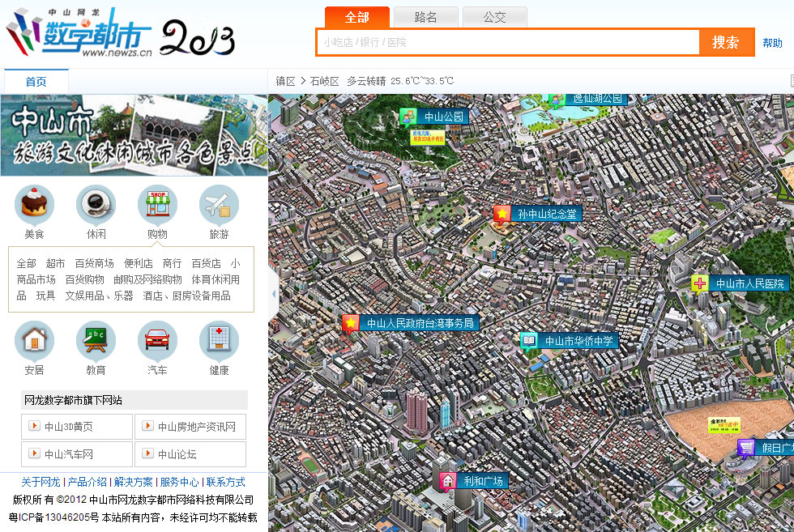Image resolution: width=794 pixels, height=532 pixels.
Task: Select the 邮购及网络购物 subcategory link
Action: click(x=147, y=279)
